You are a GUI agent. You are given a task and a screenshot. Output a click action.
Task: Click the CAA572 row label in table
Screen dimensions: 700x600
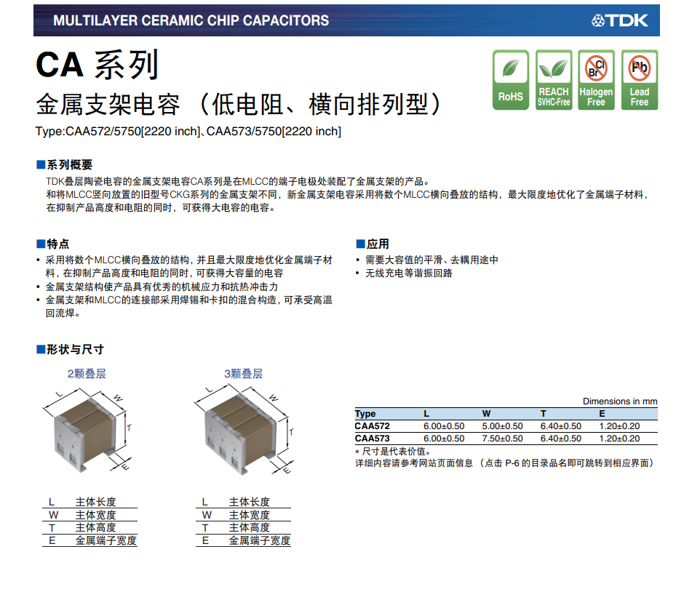pos(373,426)
